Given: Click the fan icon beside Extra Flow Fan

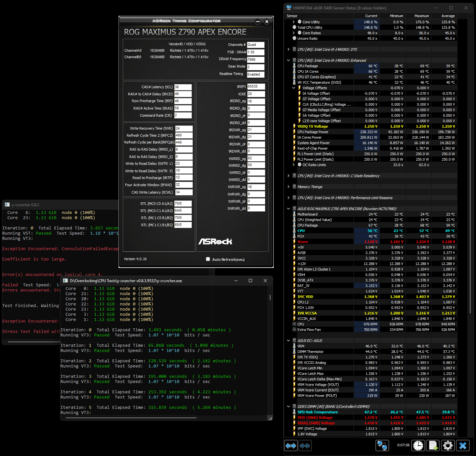Looking at the screenshot, I should (294, 330).
